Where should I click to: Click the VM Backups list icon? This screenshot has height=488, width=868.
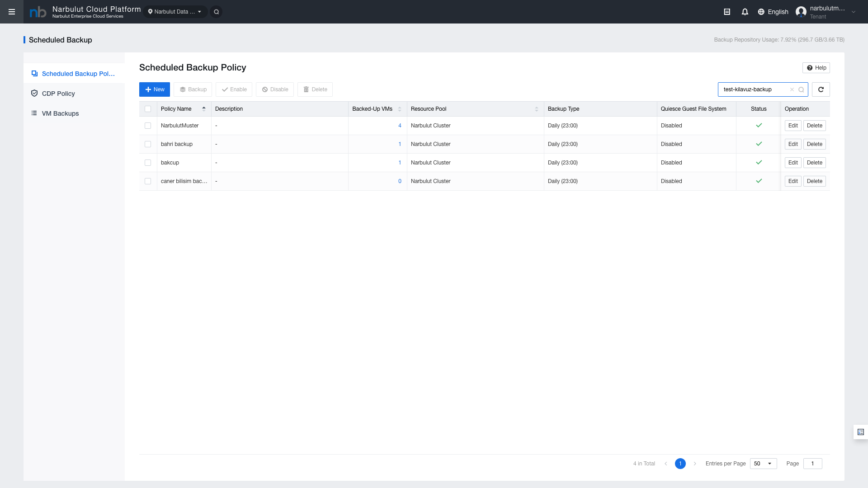(x=34, y=113)
